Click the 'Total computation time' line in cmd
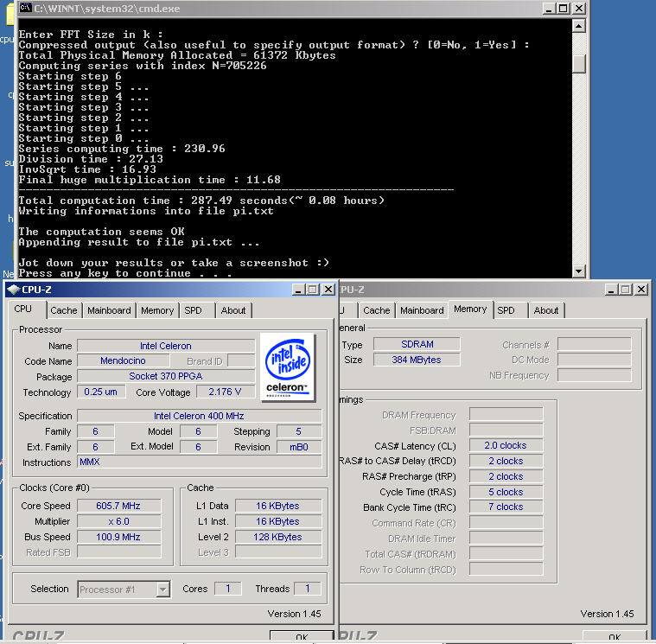The width and height of the screenshot is (656, 644). [x=201, y=201]
